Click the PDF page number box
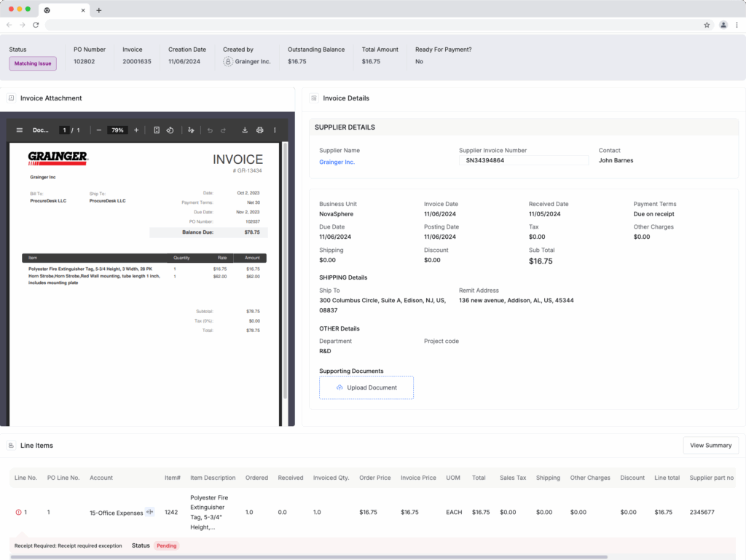Viewport: 746px width, 560px height. click(64, 130)
